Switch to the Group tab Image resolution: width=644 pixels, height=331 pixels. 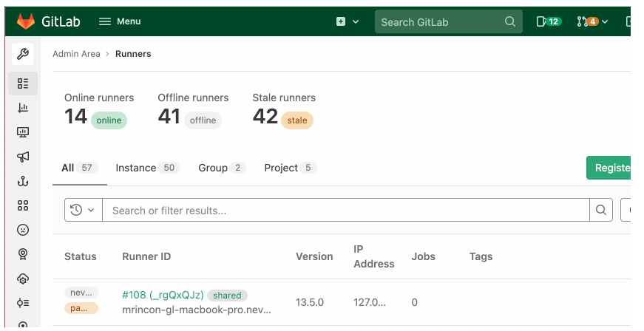tap(222, 168)
